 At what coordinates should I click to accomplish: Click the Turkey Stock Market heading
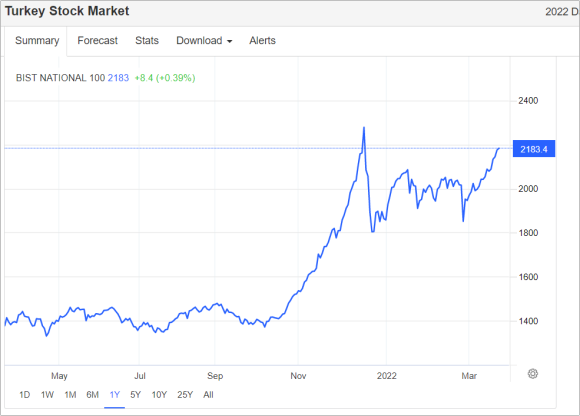pyautogui.click(x=67, y=11)
